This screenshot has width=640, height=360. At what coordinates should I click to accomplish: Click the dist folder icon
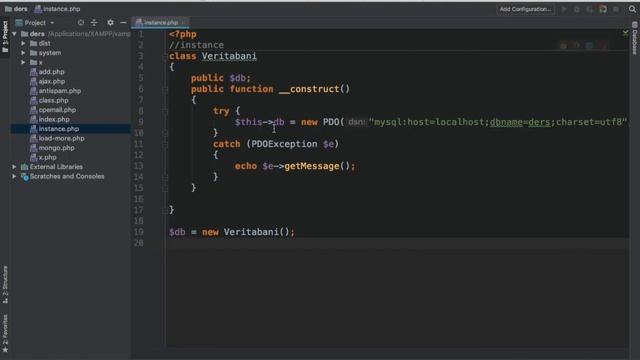33,43
